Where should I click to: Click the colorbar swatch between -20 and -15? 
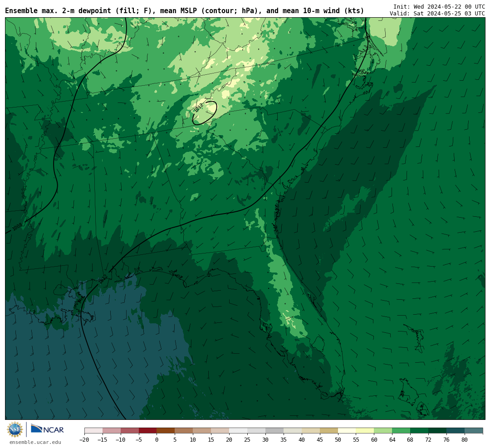coord(93,431)
